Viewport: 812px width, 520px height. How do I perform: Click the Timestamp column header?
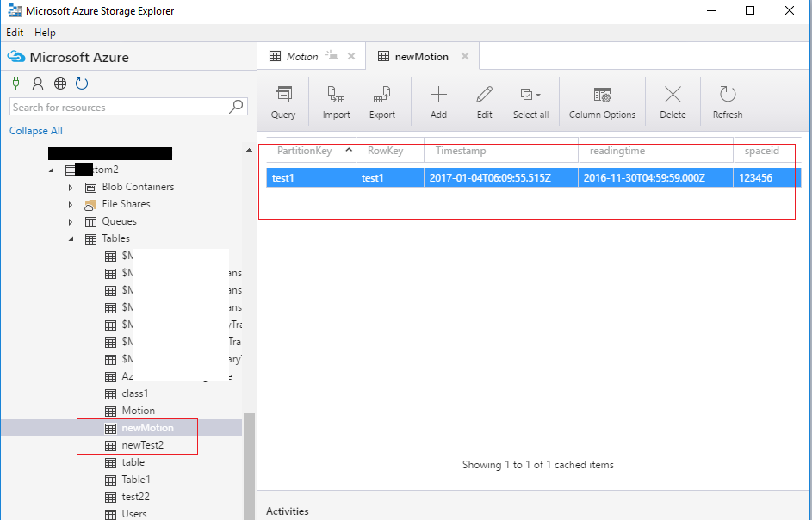(x=501, y=151)
